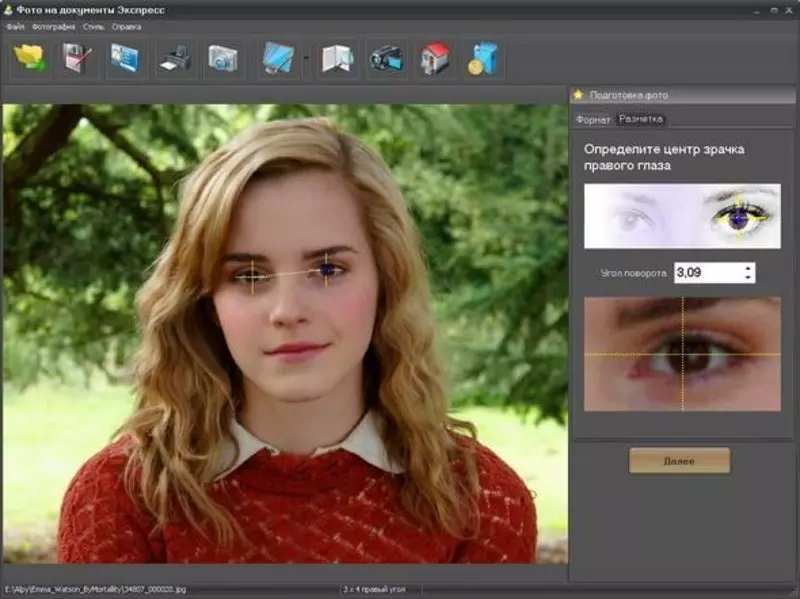Click the blue photo editing icon
Screen dimensions: 800x599
pyautogui.click(x=277, y=59)
